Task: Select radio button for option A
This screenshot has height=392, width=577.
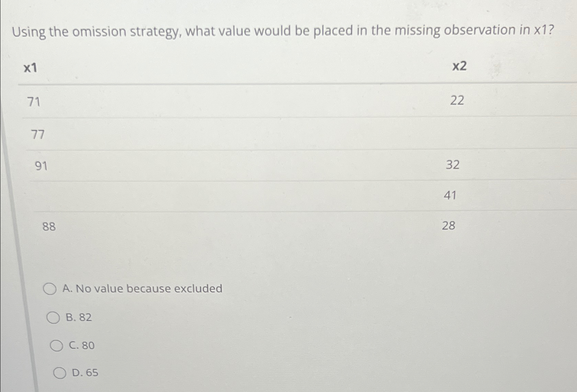Action: point(50,289)
